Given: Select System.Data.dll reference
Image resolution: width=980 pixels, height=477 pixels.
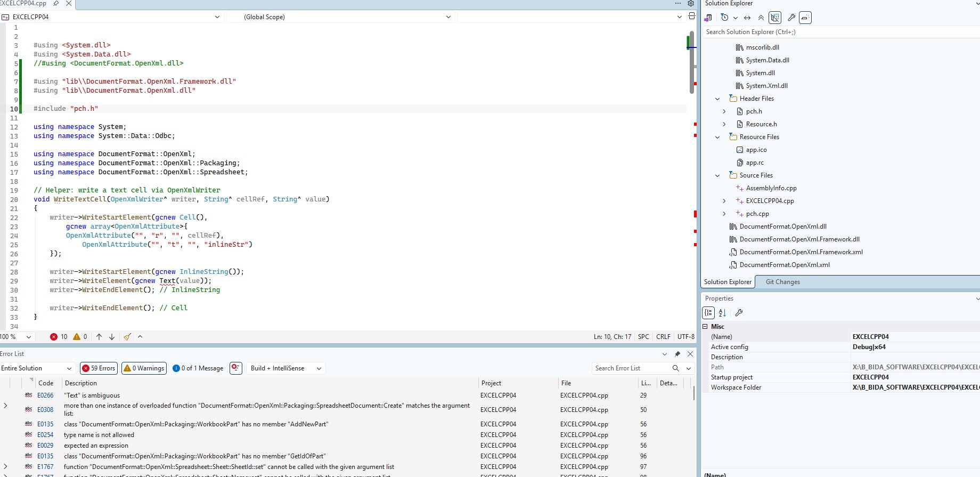Looking at the screenshot, I should (767, 60).
